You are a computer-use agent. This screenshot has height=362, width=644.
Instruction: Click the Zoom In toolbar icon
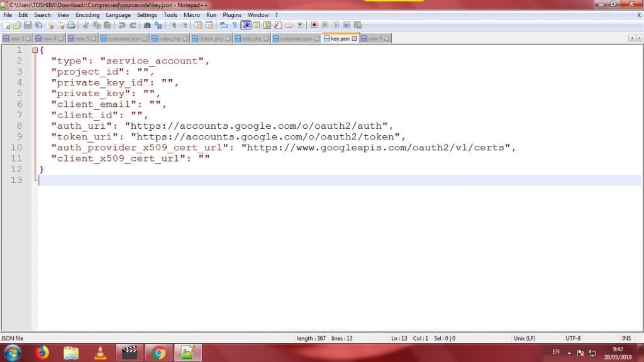click(x=173, y=25)
